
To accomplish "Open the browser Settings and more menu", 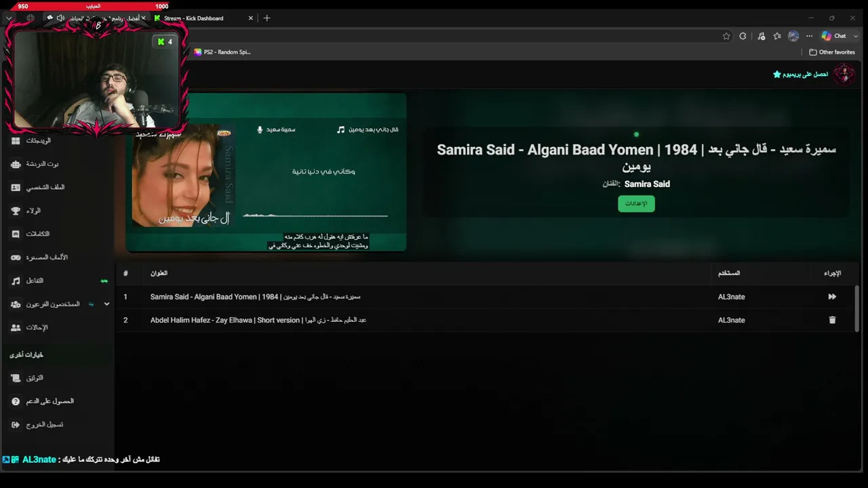I will tap(809, 36).
